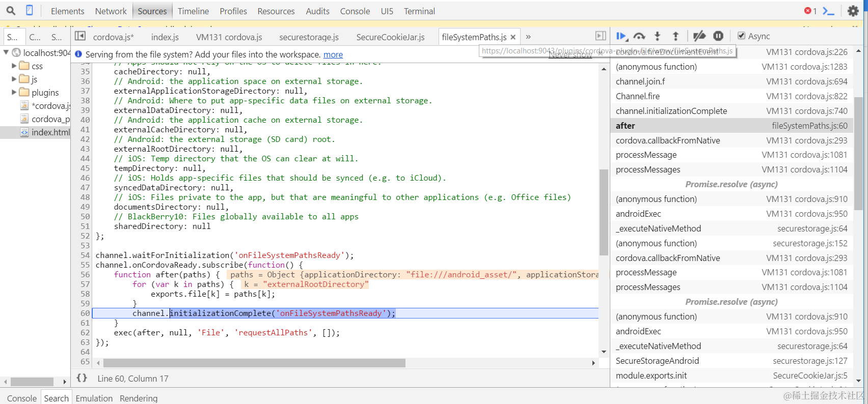The width and height of the screenshot is (868, 404).
Task: Open the Terminal panel tab
Action: 419,11
